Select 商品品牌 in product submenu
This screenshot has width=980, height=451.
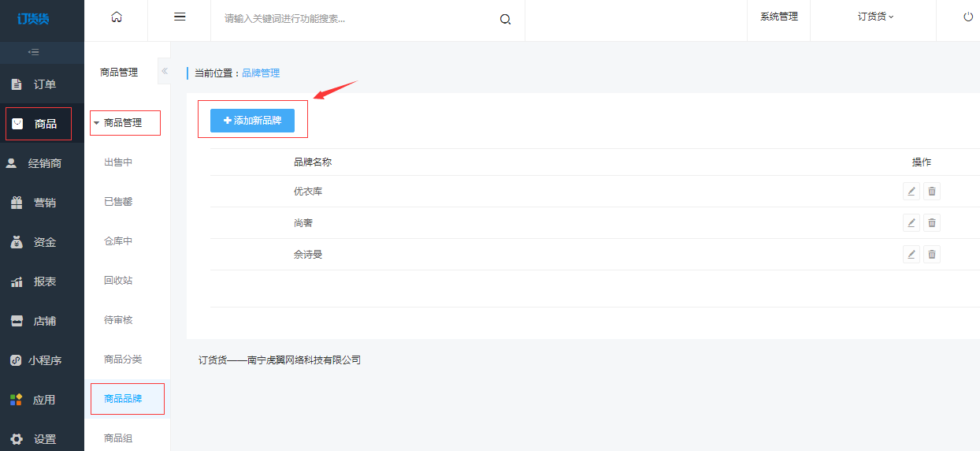[x=123, y=399]
